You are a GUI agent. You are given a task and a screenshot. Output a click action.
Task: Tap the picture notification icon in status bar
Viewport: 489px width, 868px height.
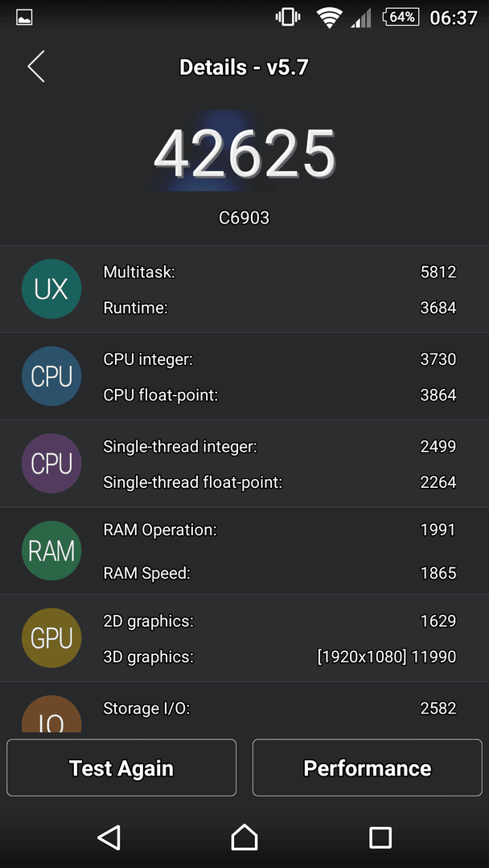pyautogui.click(x=24, y=18)
